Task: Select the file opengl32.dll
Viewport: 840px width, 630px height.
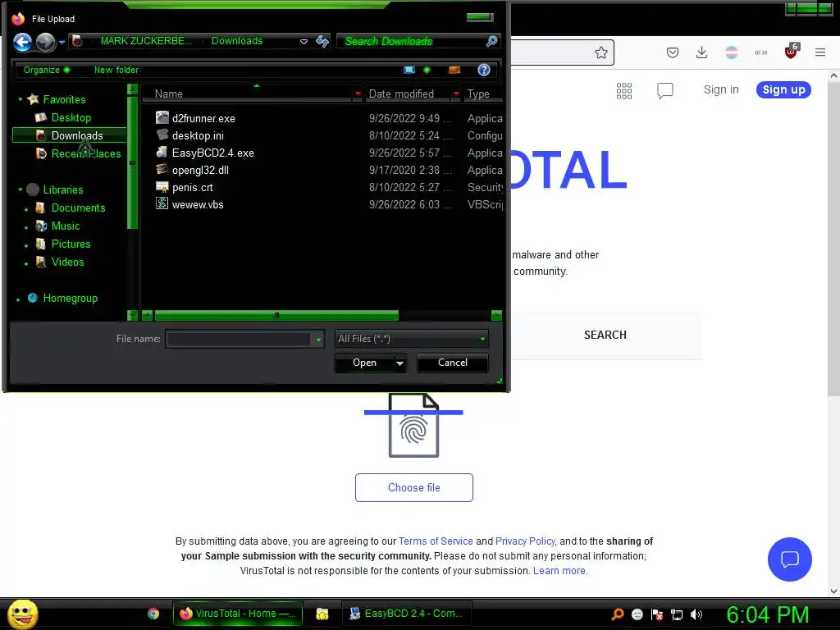Action: click(200, 170)
